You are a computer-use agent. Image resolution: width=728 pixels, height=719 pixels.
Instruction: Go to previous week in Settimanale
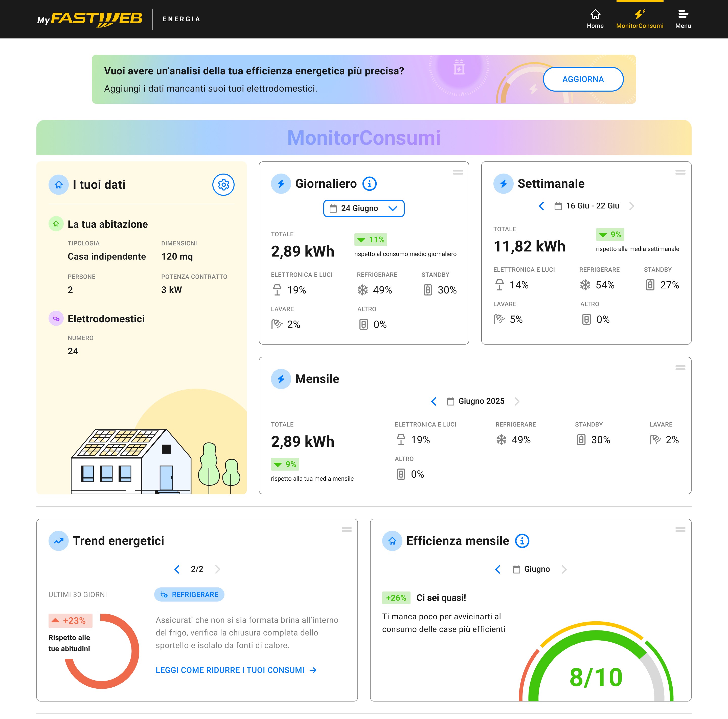(x=541, y=206)
